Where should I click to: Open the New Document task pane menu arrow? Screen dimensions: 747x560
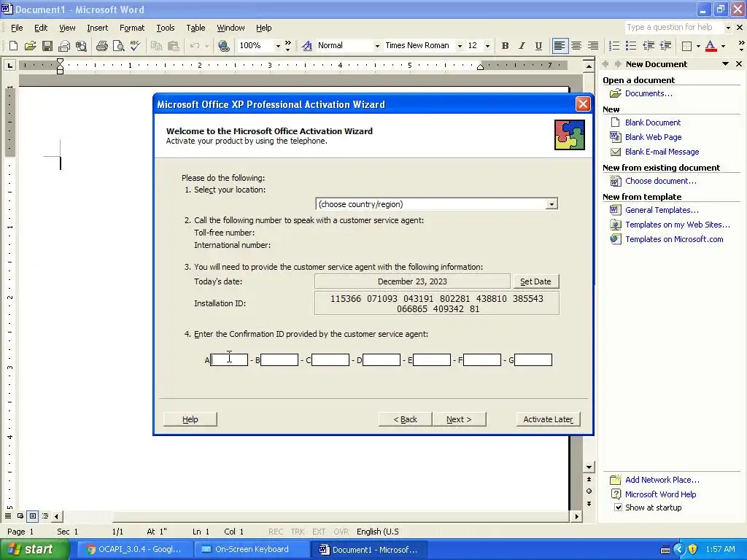tap(726, 64)
